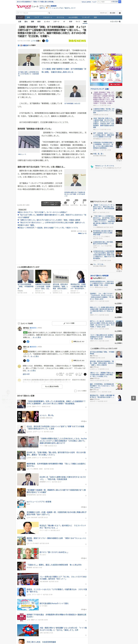Click the keyword search magnifier icon
This screenshot has height=644, width=138.
coord(49,13)
